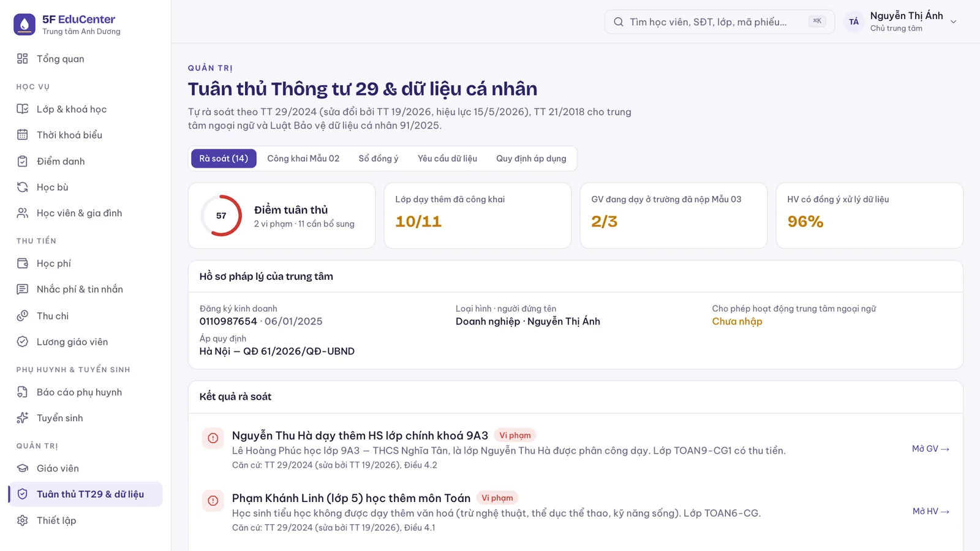980x551 pixels.
Task: Click the Tuân thủ TT29 shield icon
Action: 23,494
